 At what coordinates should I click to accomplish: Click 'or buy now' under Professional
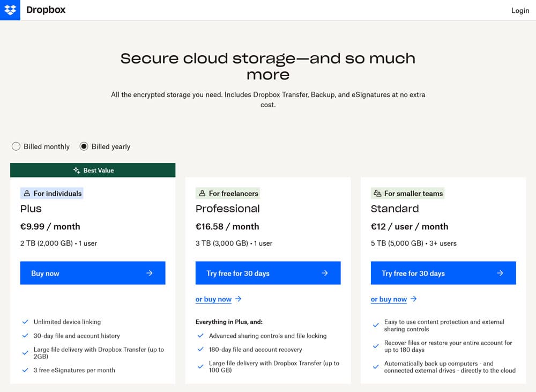213,299
